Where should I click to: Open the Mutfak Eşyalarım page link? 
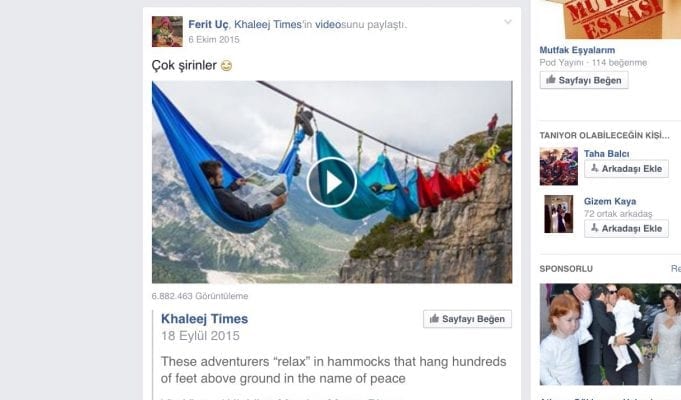pyautogui.click(x=577, y=50)
